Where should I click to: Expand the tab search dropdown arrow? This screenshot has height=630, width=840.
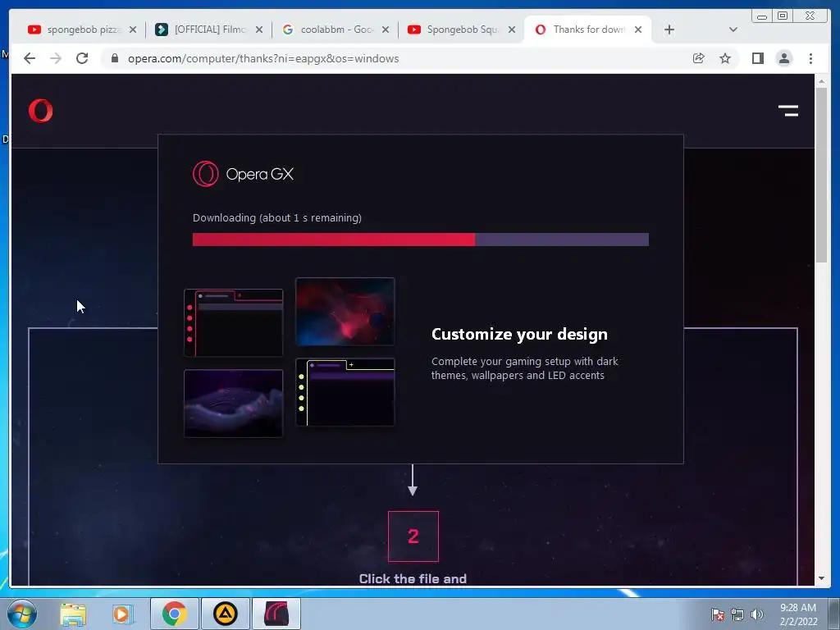pos(733,30)
